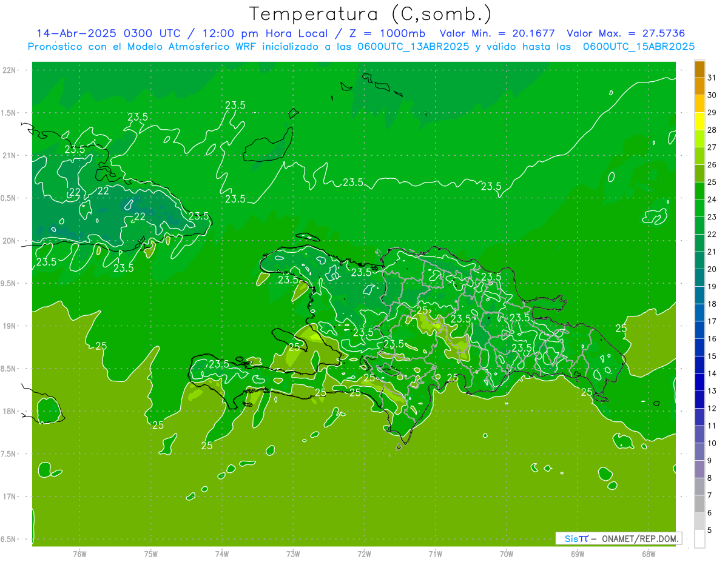
Task: Click the '75W' longitude axis label
Action: [151, 554]
